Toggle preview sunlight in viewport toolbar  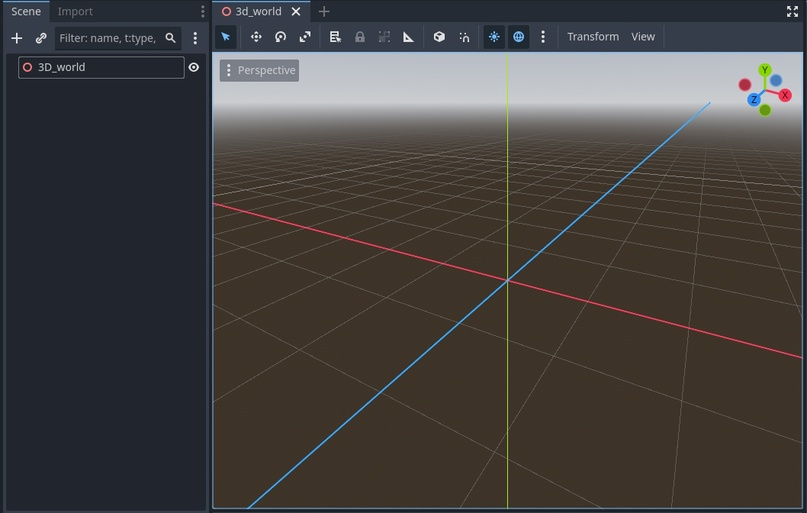(494, 37)
